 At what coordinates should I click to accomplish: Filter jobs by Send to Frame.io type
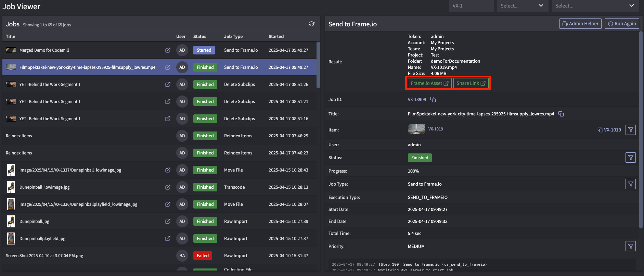631,184
